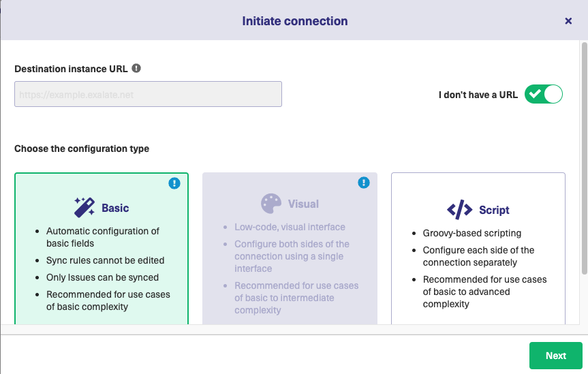Click "Low-code, visual interface" in Visual card
The height and width of the screenshot is (374, 588).
coord(290,227)
